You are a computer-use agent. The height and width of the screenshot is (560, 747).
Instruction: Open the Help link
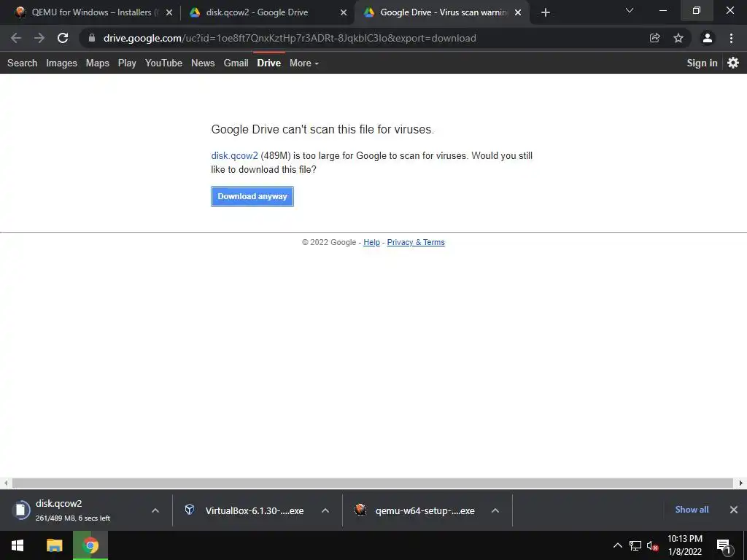coord(371,242)
